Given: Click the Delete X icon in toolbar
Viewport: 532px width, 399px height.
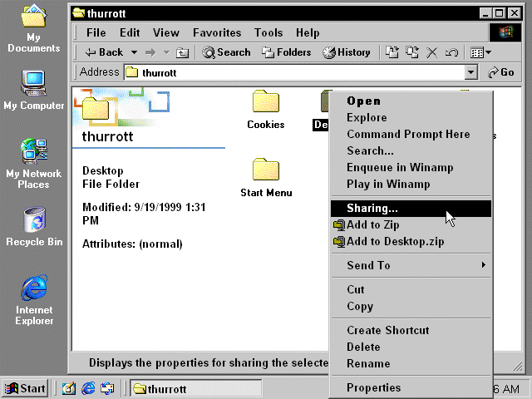Looking at the screenshot, I should click(431, 52).
